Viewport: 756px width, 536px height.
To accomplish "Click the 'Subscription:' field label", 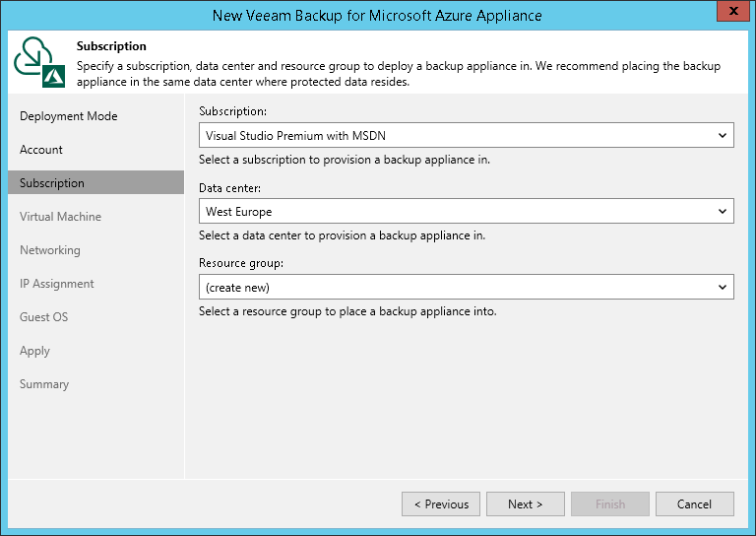I will click(x=232, y=111).
